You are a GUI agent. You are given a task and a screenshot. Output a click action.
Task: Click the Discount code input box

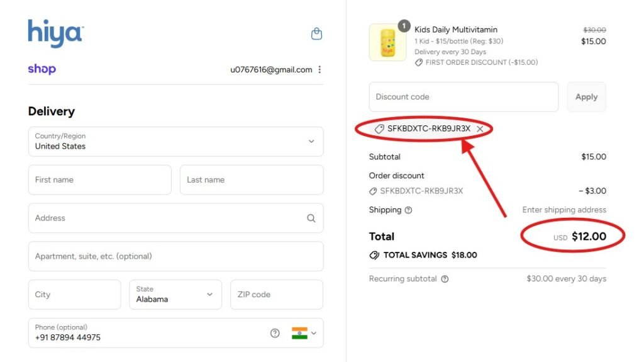click(x=464, y=97)
